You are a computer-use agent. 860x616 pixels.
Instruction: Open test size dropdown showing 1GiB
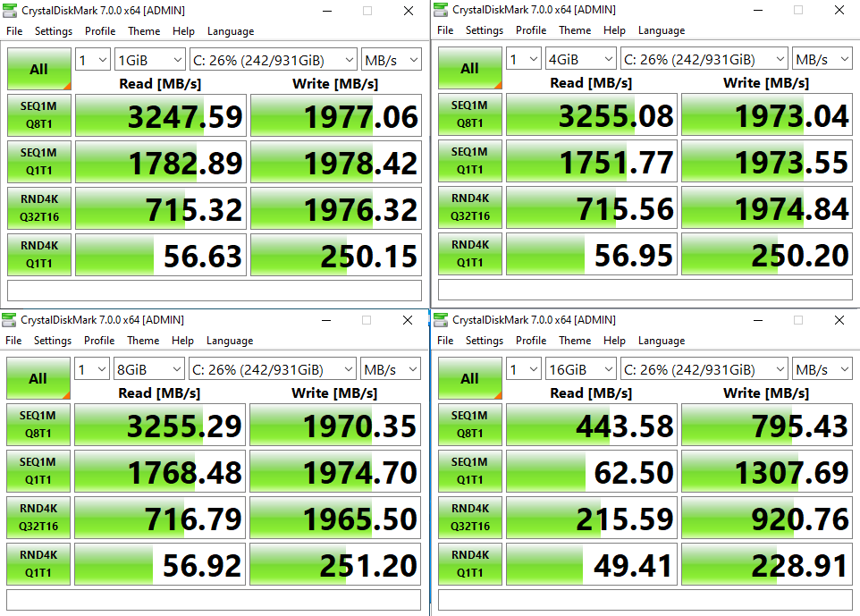[x=149, y=60]
